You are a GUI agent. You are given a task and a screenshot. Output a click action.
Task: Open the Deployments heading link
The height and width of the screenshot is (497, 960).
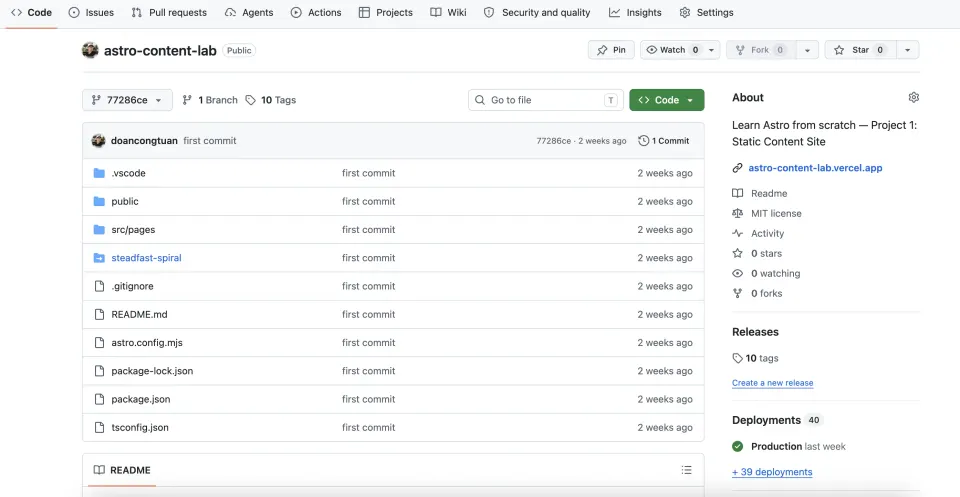tap(767, 420)
